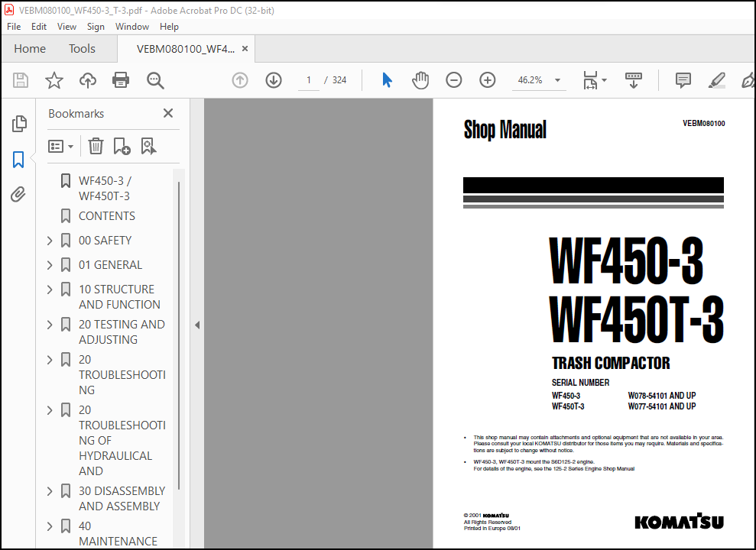This screenshot has width=756, height=550.
Task: Zoom in with the plus icon
Action: pyautogui.click(x=488, y=80)
